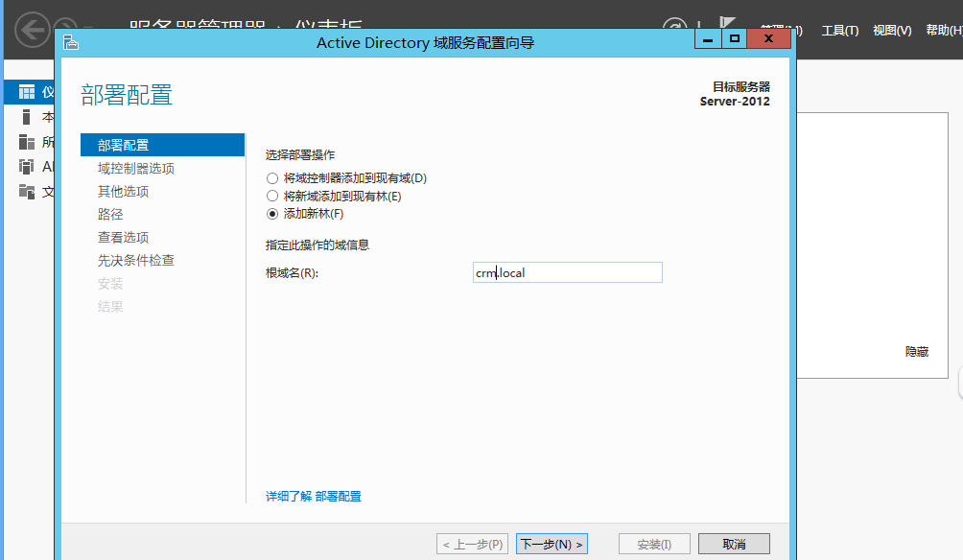The height and width of the screenshot is (560, 963).
Task: Click the Server-2012 target server text
Action: click(735, 102)
